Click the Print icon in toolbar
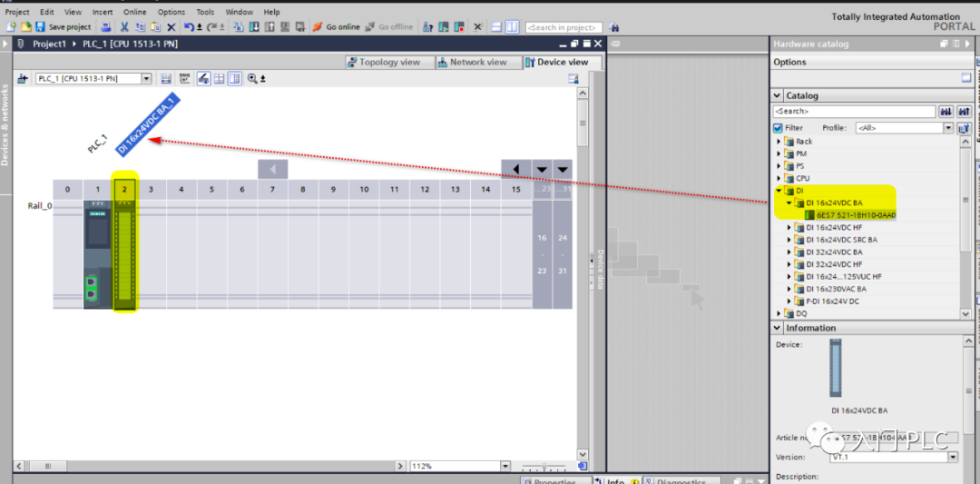 pyautogui.click(x=106, y=27)
